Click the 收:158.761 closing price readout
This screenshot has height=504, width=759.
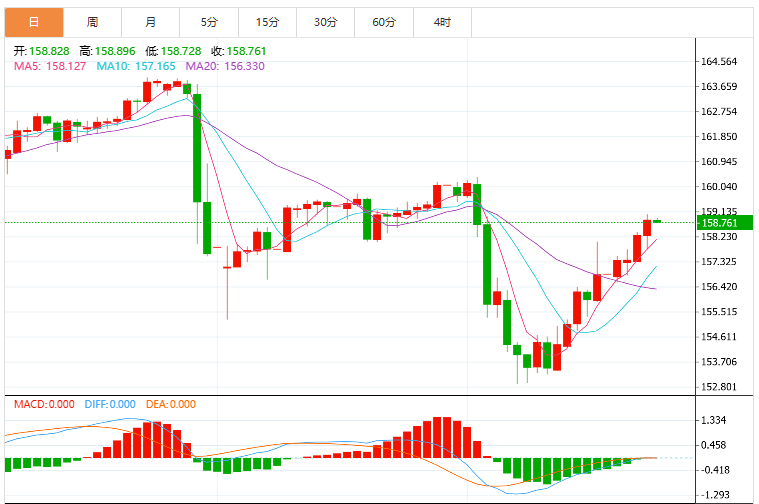tap(239, 51)
